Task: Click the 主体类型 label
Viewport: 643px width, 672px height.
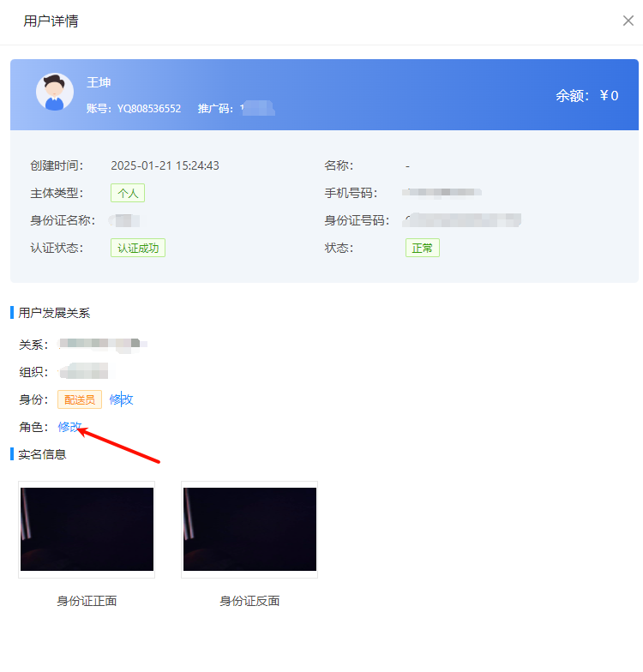Action: coord(57,193)
